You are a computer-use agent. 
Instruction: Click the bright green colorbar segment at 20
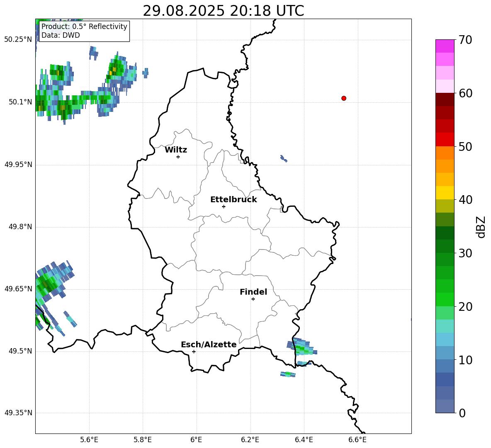pyautogui.click(x=445, y=299)
